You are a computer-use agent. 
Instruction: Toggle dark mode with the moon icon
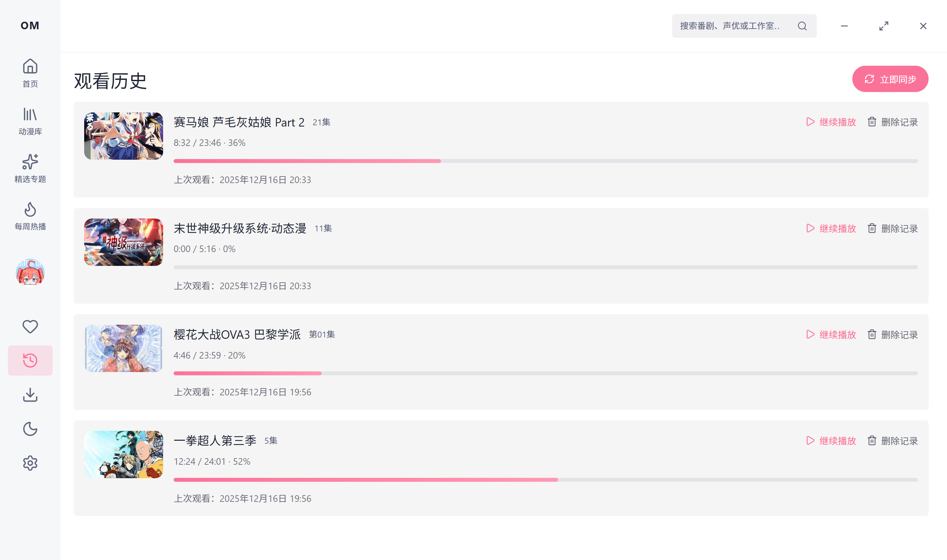[x=30, y=429]
